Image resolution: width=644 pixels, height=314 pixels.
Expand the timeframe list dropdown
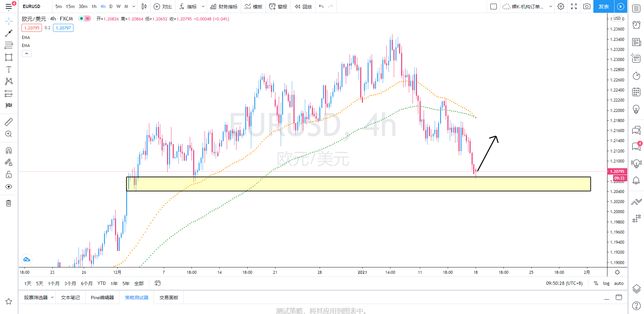point(134,6)
